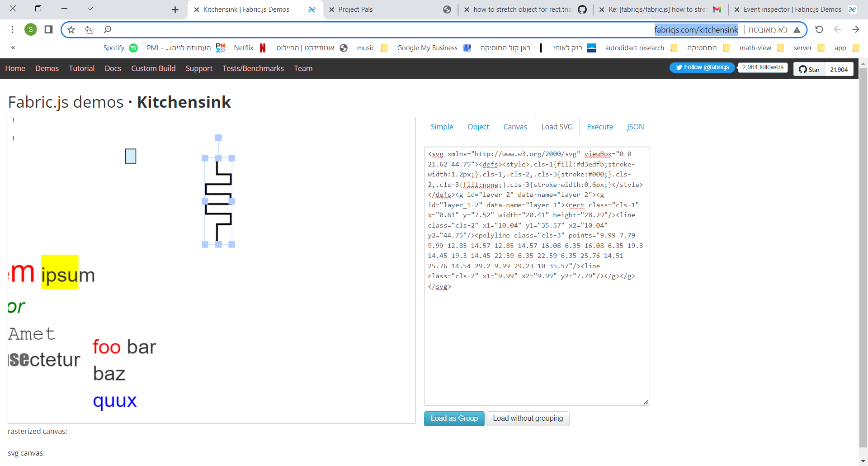Click the search magnifier icon in the toolbar
The width and height of the screenshot is (868, 466).
[108, 29]
